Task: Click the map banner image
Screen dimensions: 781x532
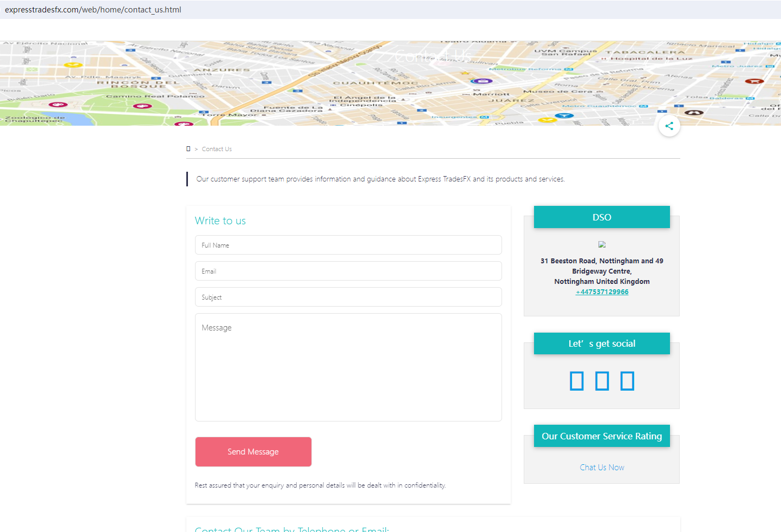Action: [390, 83]
